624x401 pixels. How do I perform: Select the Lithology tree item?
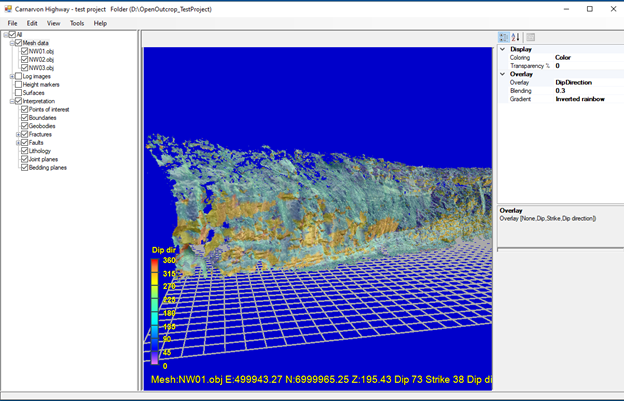click(x=42, y=151)
